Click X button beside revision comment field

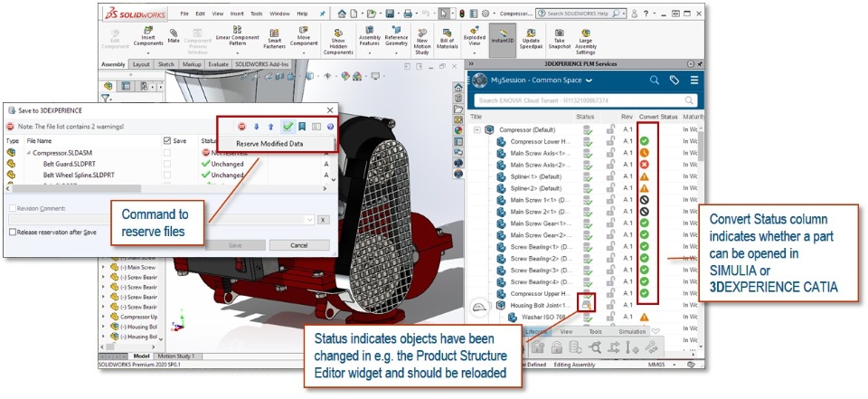click(x=324, y=220)
